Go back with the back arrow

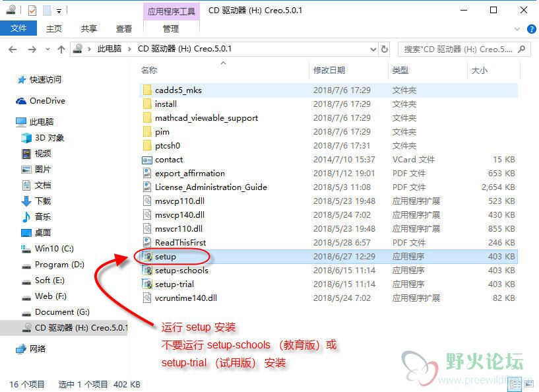(13, 49)
